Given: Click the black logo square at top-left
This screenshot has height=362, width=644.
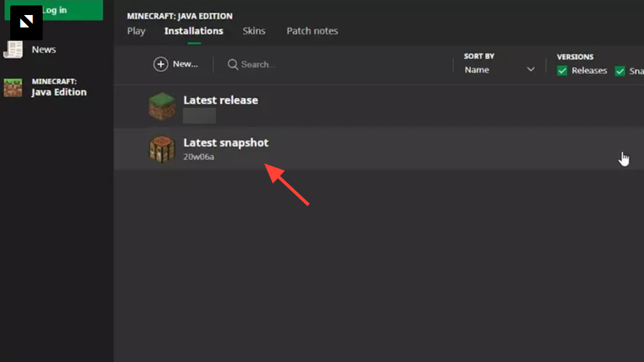Looking at the screenshot, I should pyautogui.click(x=26, y=23).
